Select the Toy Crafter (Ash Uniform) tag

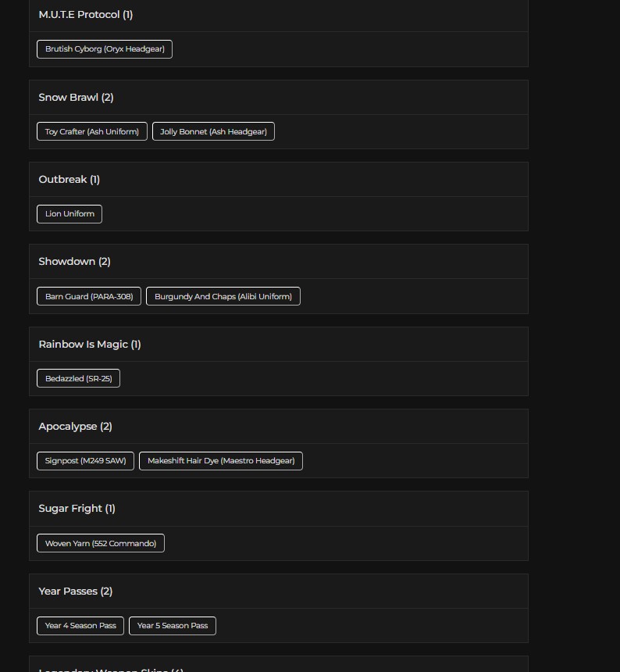[x=92, y=131]
